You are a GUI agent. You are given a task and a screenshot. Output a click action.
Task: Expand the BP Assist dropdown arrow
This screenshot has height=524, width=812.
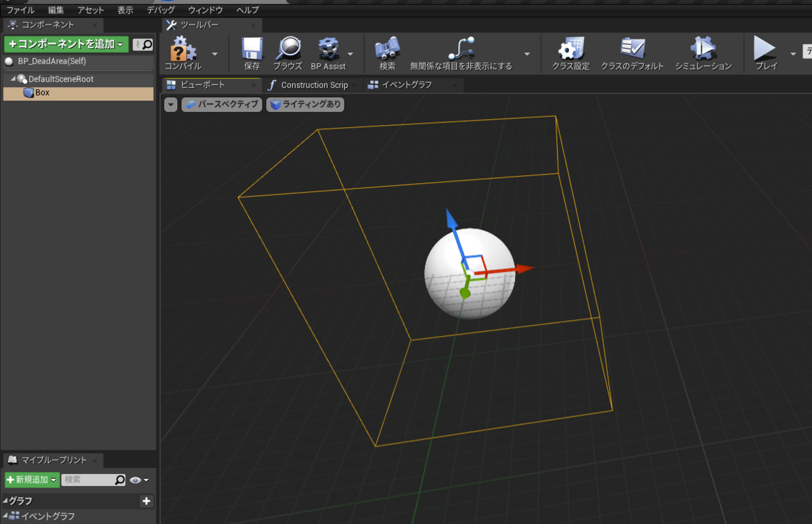pyautogui.click(x=351, y=53)
